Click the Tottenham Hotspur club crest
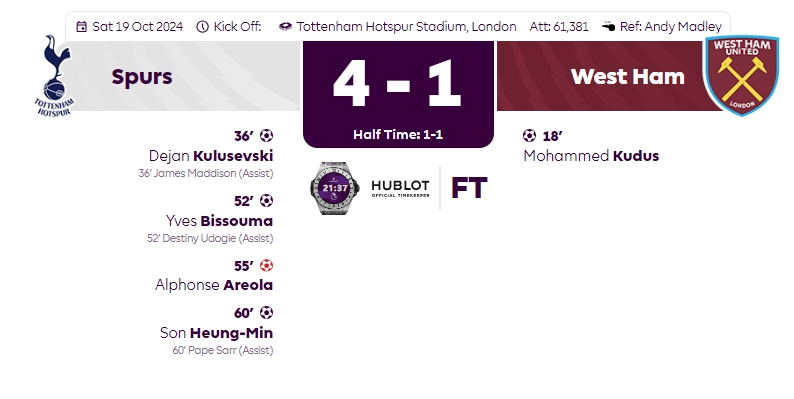 pyautogui.click(x=54, y=75)
